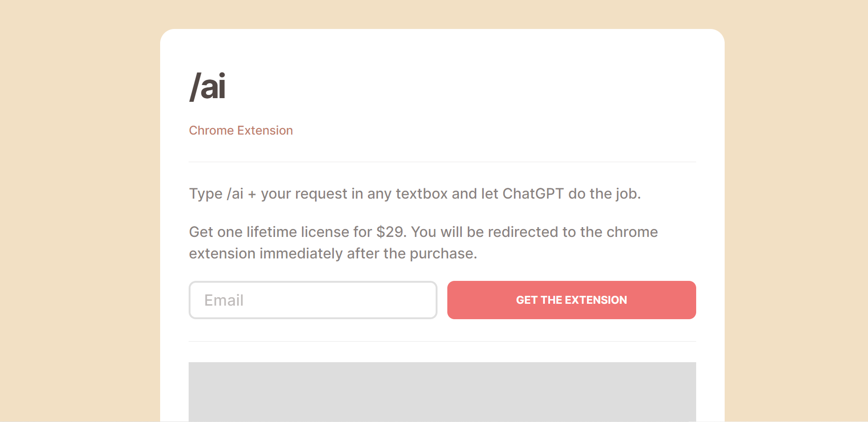Viewport: 868px width, 422px height.
Task: Click the word 'purchase' ending the paragraph
Action: tap(442, 253)
